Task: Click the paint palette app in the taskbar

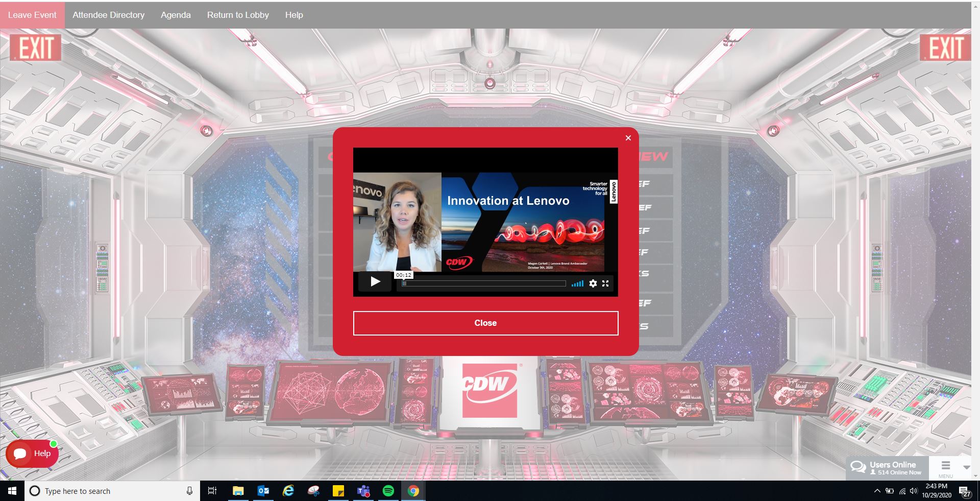Action: [313, 491]
